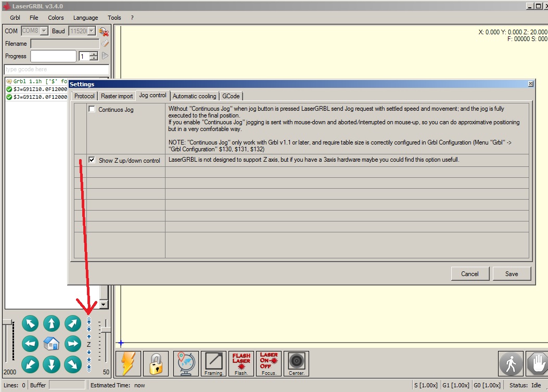Open the Colors menu
The image size is (548, 392).
pyautogui.click(x=56, y=18)
